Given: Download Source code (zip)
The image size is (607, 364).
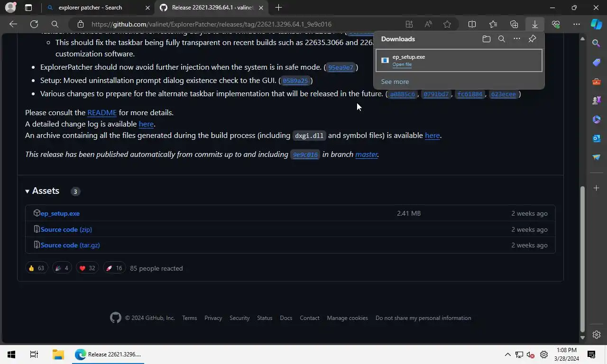Looking at the screenshot, I should pyautogui.click(x=66, y=229).
